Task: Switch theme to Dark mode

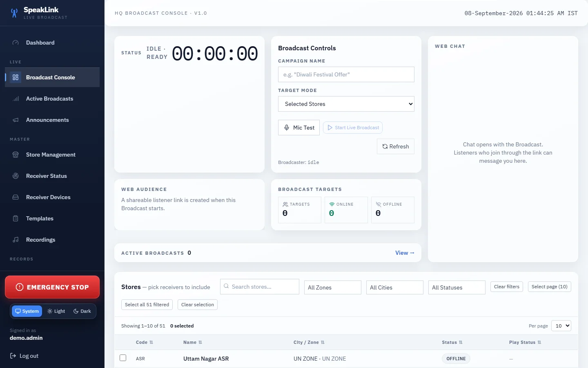Action: (x=82, y=311)
